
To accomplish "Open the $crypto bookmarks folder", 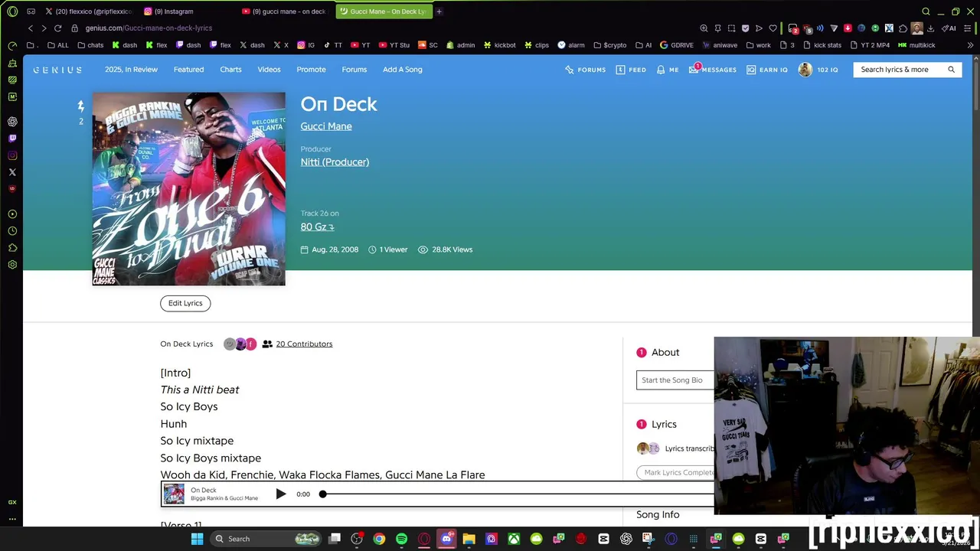I will click(x=609, y=45).
